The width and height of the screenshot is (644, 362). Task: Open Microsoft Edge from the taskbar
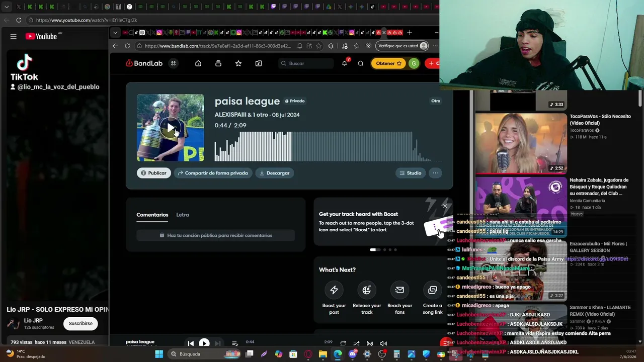[338, 354]
